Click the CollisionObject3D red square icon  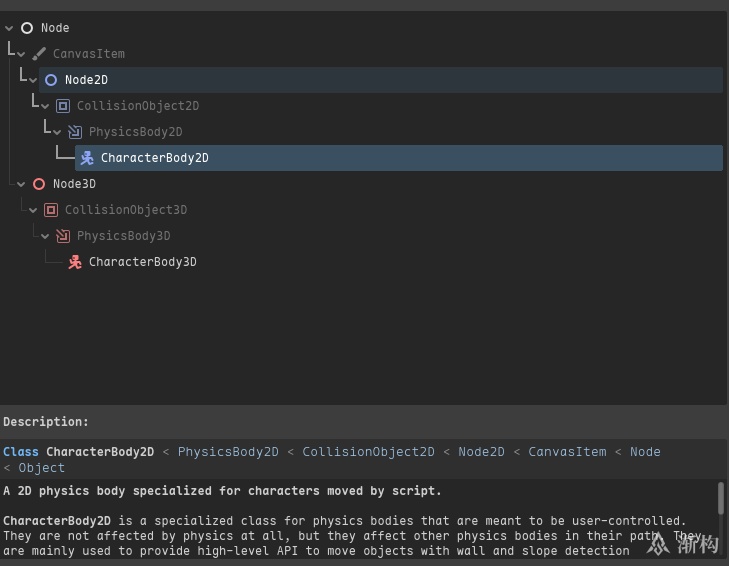[51, 210]
